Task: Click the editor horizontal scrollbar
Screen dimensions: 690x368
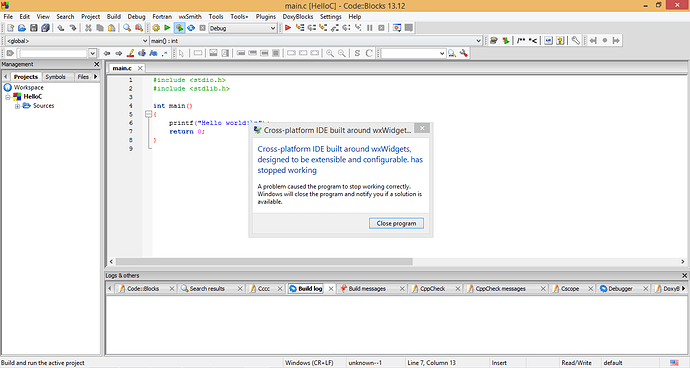Action: [x=264, y=261]
